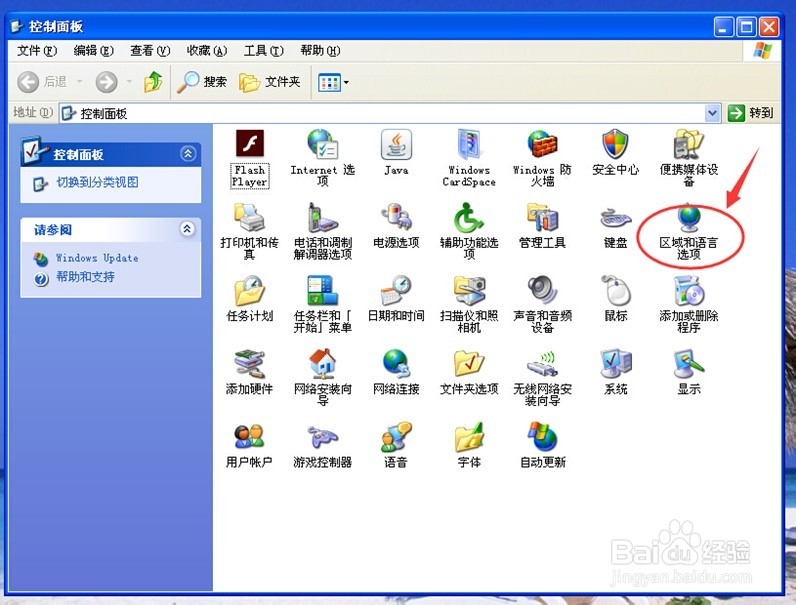
Task: Open the 查看(V) menu
Action: click(150, 51)
